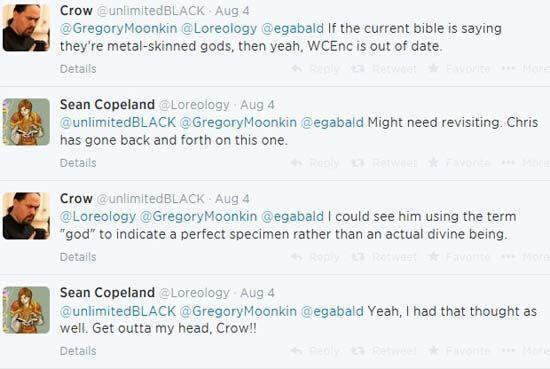
Task: Click Reply icon on first Crow tweet
Action: (x=297, y=68)
